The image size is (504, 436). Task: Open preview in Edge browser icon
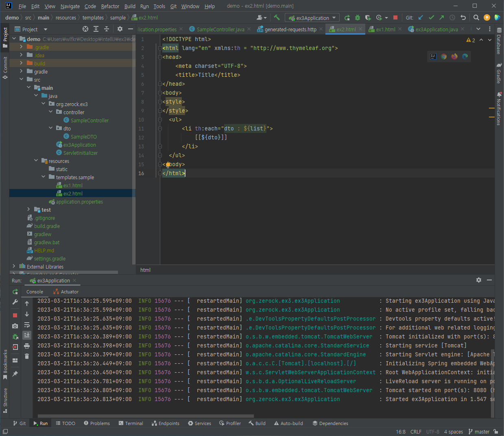465,56
